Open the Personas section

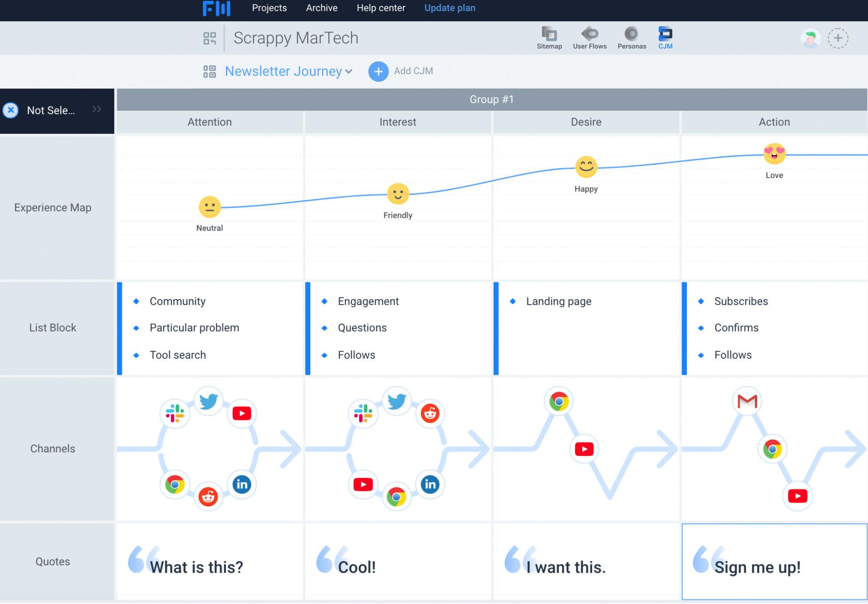click(632, 37)
